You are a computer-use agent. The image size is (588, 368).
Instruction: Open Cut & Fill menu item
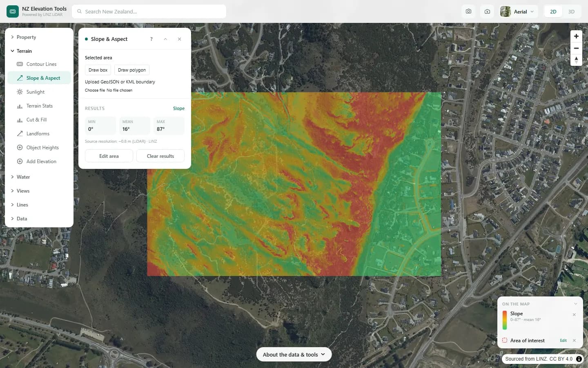pos(39,120)
